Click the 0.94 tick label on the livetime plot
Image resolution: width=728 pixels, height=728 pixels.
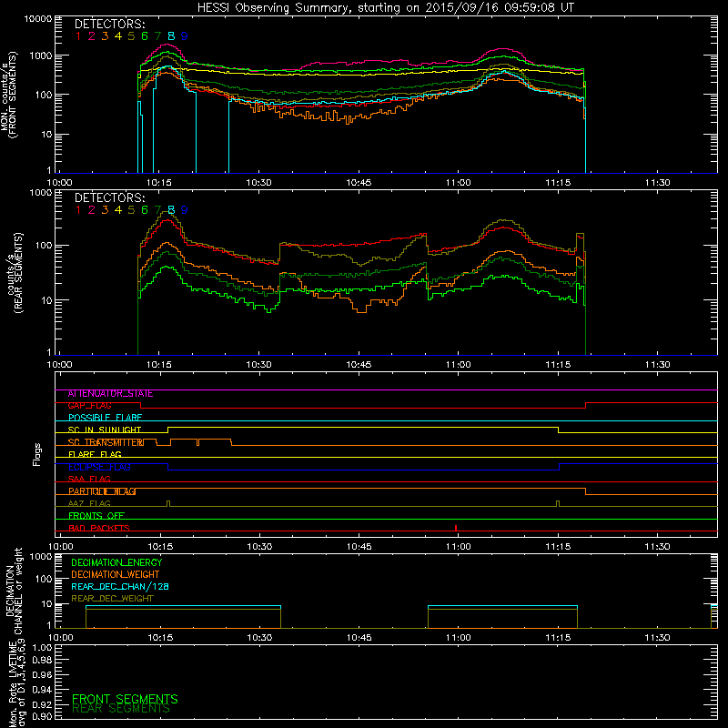[42, 690]
